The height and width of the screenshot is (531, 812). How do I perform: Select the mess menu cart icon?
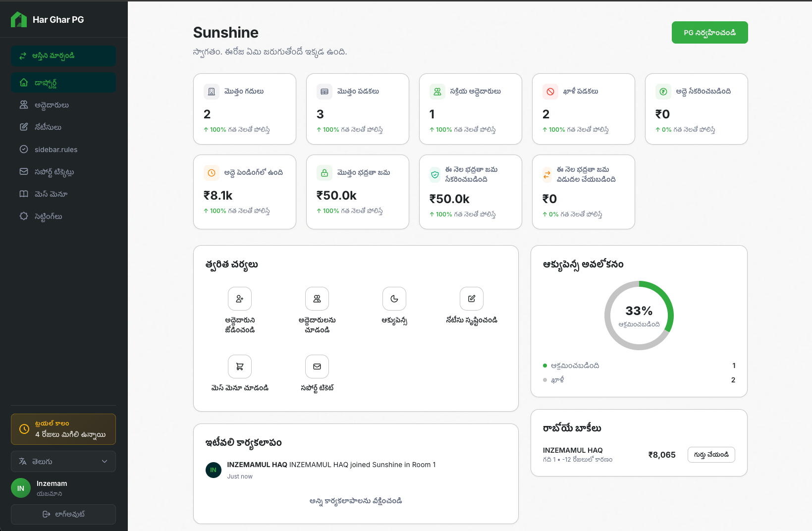point(239,367)
